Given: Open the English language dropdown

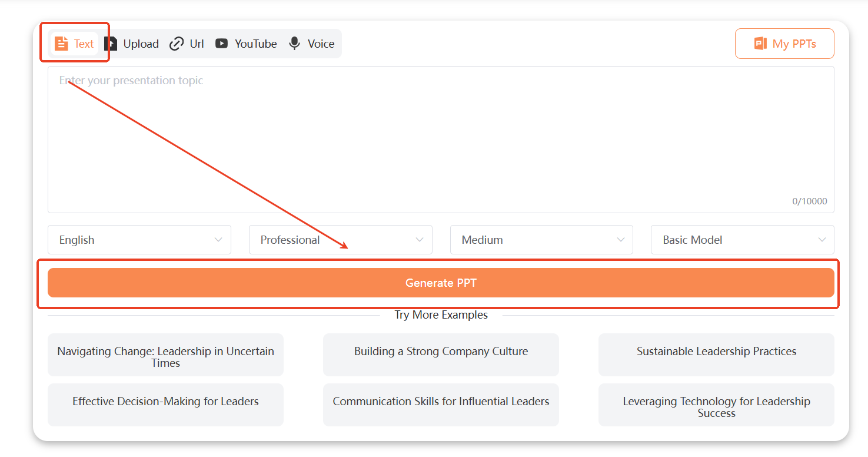Looking at the screenshot, I should (139, 240).
